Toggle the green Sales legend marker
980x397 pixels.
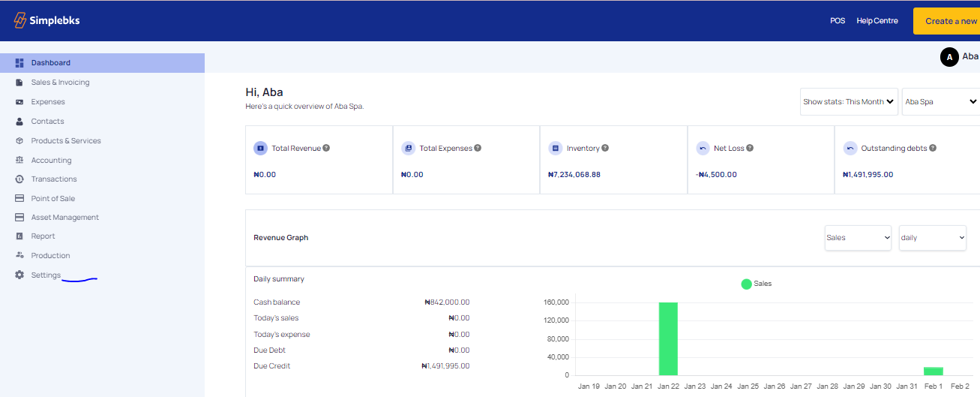(746, 284)
